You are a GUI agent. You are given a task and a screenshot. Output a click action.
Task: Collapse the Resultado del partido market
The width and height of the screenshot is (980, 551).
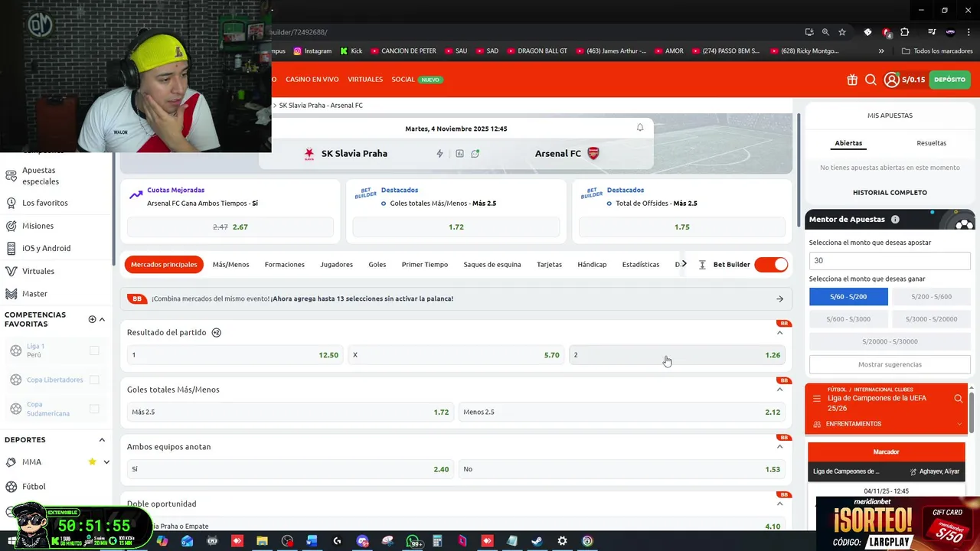779,333
